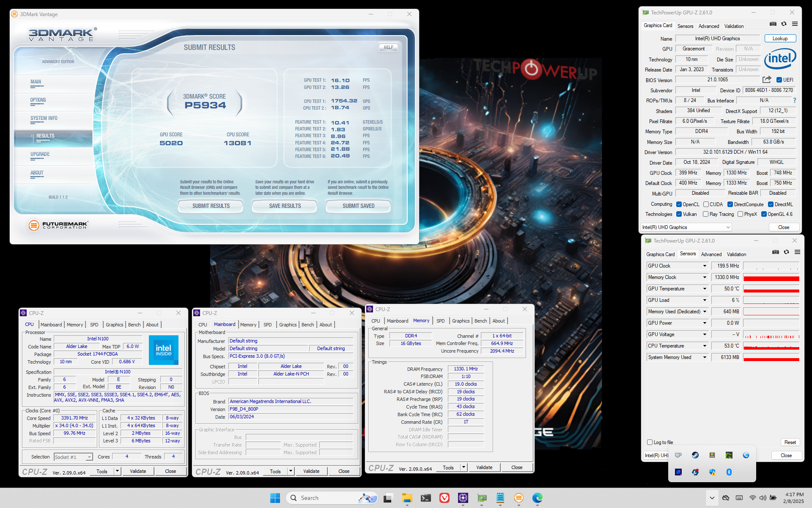Open the Windows Start menu
The image size is (812, 508).
275,498
